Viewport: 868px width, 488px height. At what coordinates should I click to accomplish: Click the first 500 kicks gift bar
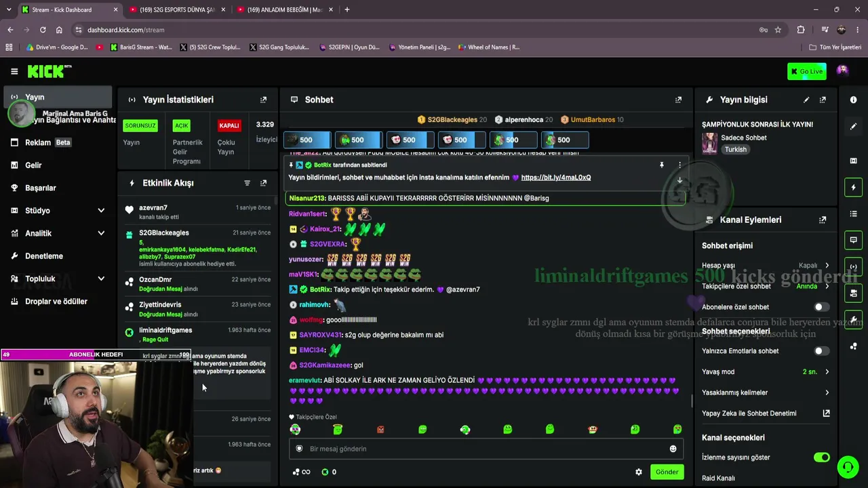307,140
